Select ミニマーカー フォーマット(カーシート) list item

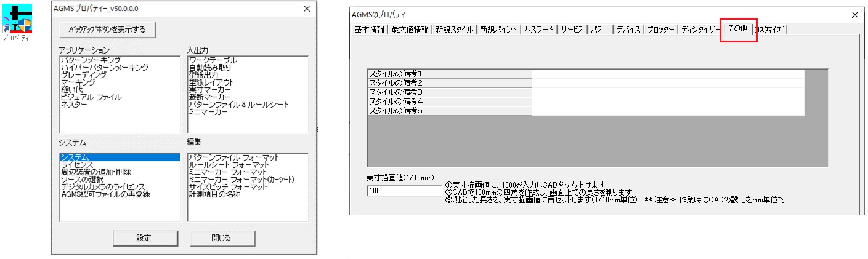tap(241, 180)
